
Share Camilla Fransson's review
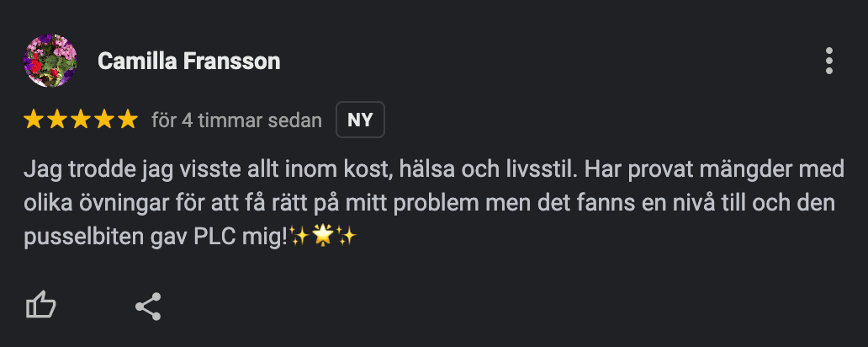(148, 307)
